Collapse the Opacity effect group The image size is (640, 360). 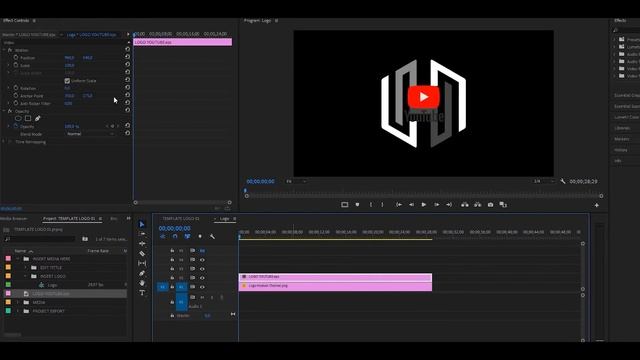[4, 111]
